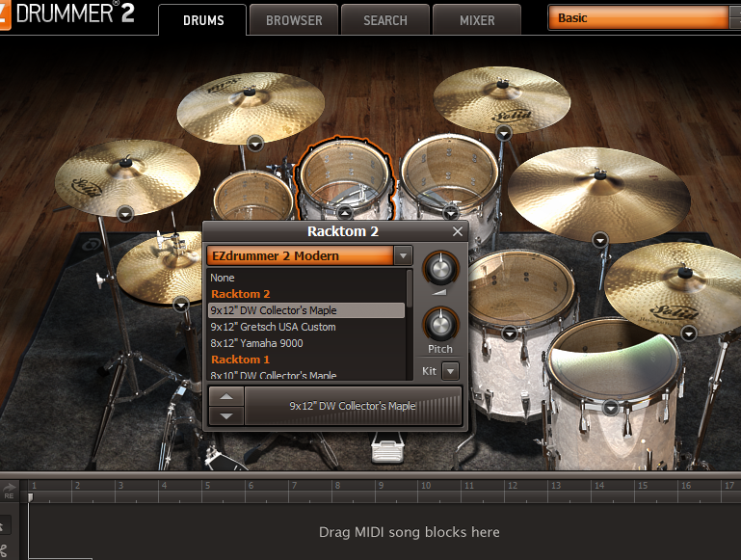Switch to the Browser tab
The height and width of the screenshot is (560, 741).
pos(294,20)
